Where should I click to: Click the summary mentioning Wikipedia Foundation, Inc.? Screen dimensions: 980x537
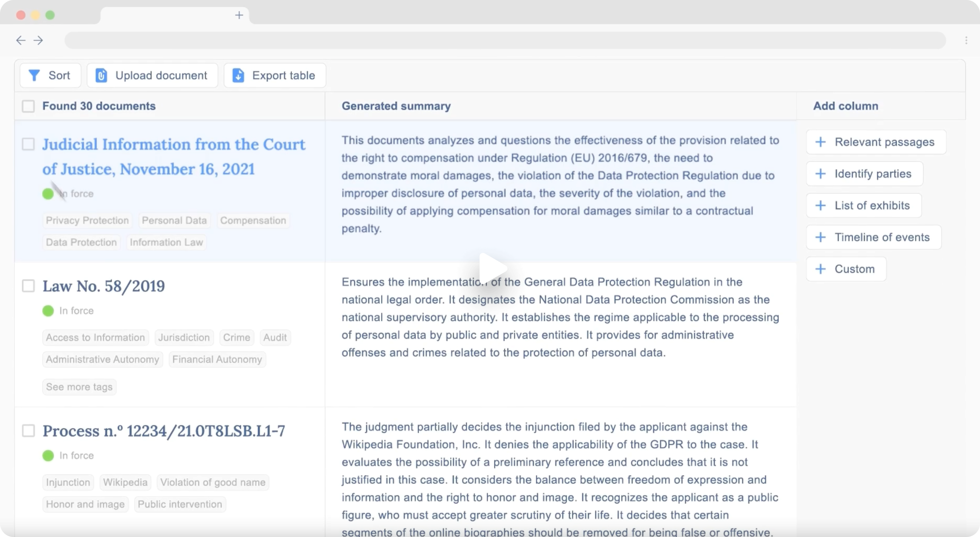[x=560, y=479]
